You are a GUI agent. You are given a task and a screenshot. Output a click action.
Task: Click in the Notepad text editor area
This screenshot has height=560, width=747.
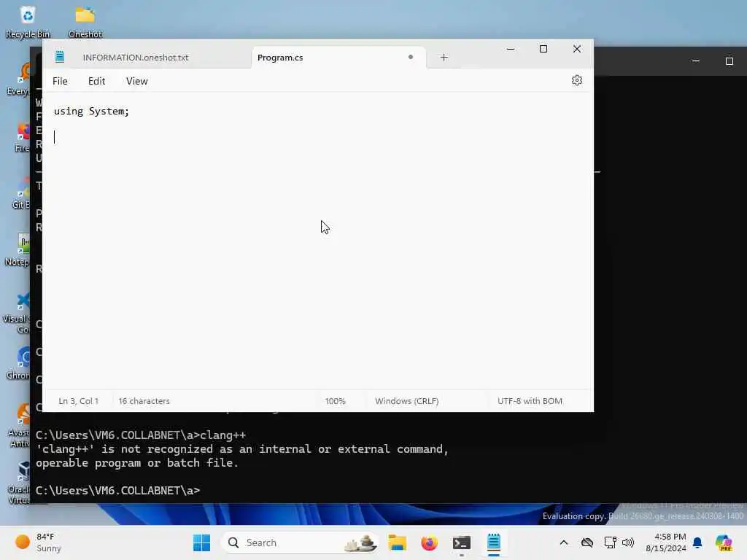(318, 241)
